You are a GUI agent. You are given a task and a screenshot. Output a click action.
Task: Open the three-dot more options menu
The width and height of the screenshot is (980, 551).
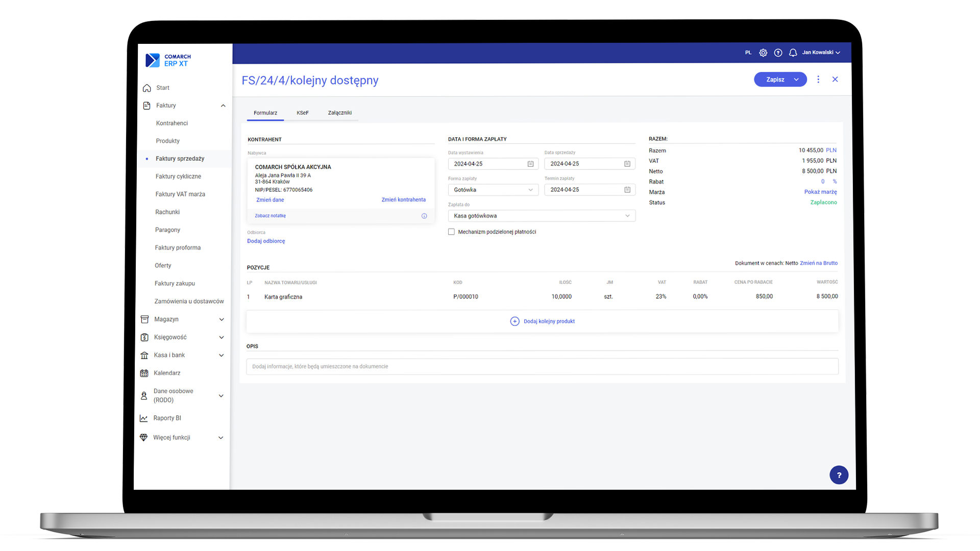[818, 80]
